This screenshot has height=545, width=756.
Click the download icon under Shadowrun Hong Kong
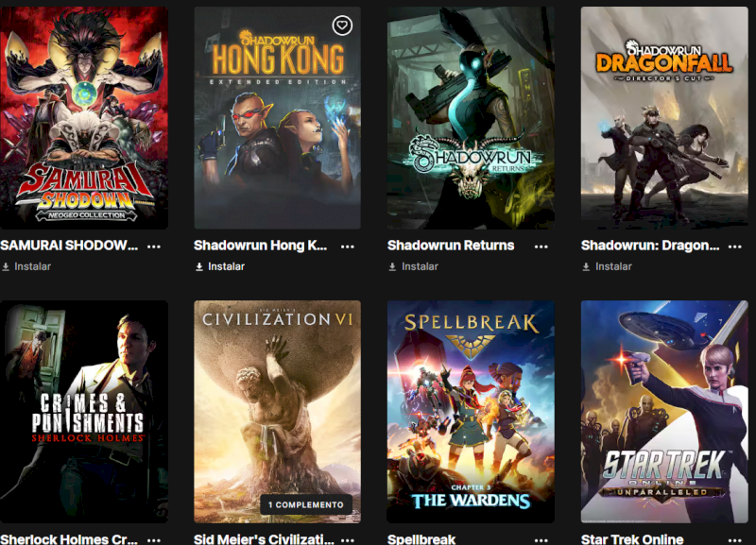point(199,266)
